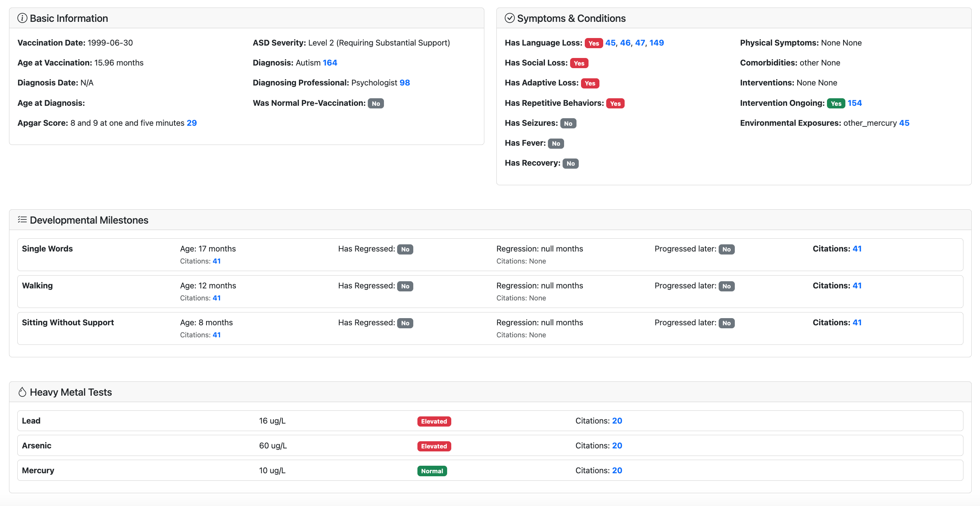Screen dimensions: 980x506
Task: Click the Heavy Metal Tests droplet icon
Action: pyautogui.click(x=22, y=392)
